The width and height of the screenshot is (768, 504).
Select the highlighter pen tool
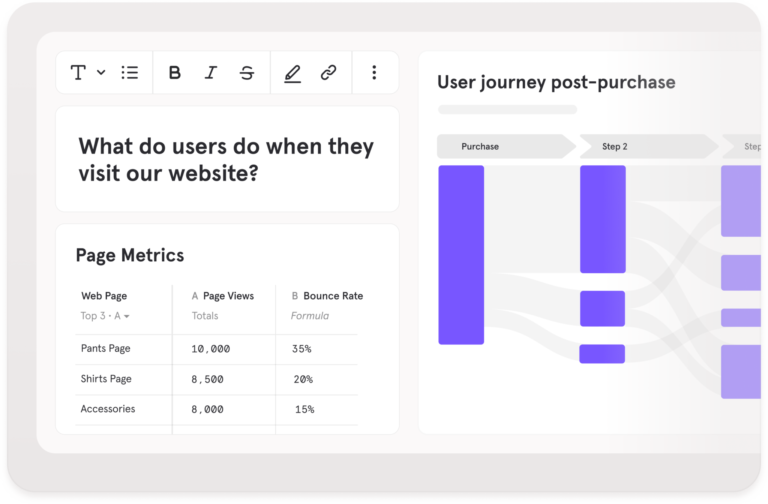292,73
